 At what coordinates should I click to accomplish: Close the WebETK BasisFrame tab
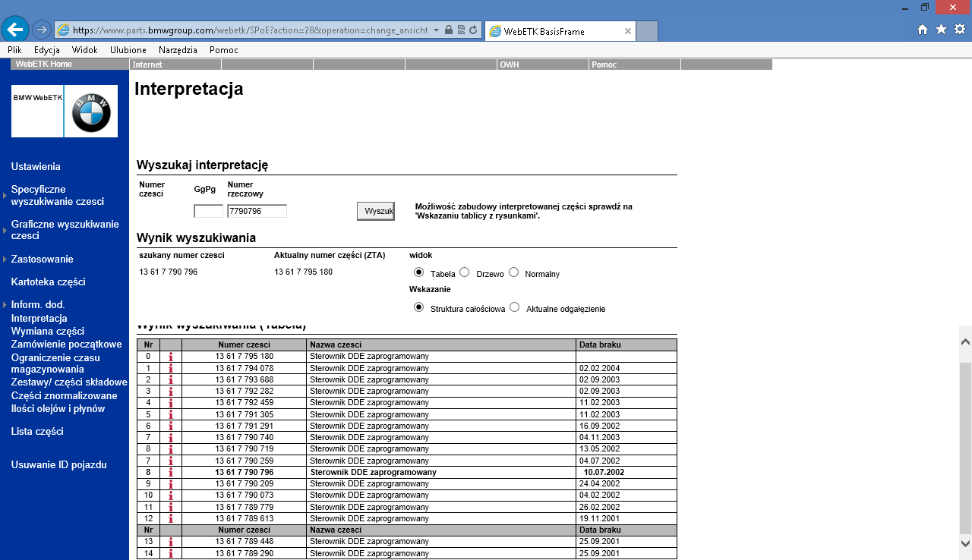628,31
